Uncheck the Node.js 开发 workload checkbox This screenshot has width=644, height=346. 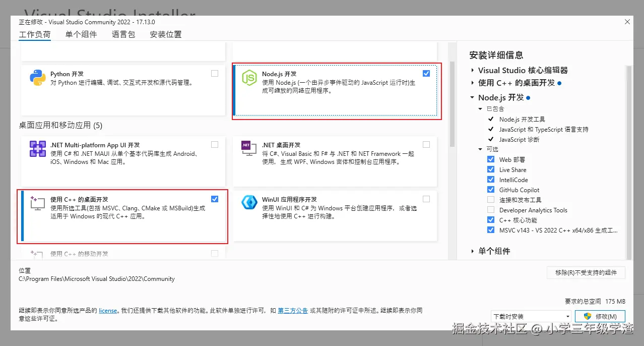click(426, 73)
